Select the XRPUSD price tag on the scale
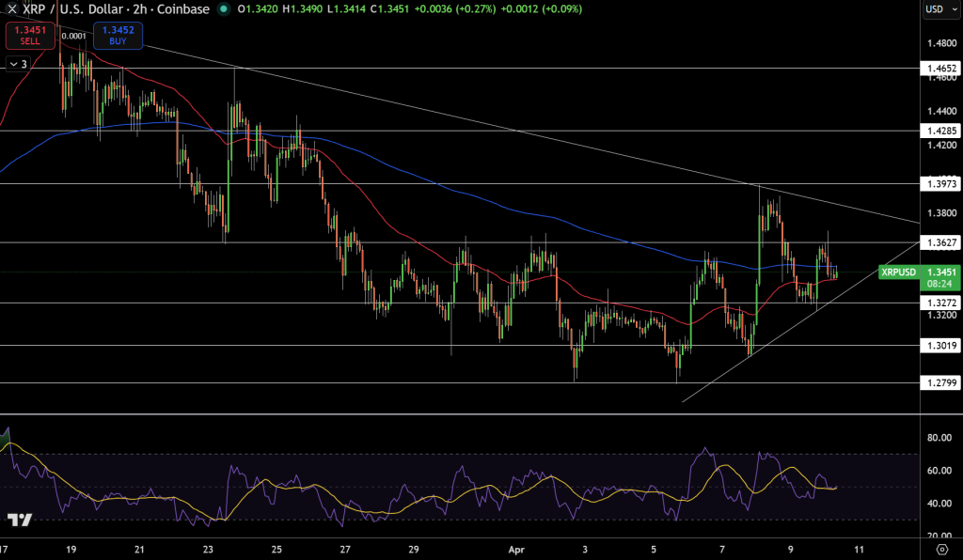963x560 pixels. [897, 272]
